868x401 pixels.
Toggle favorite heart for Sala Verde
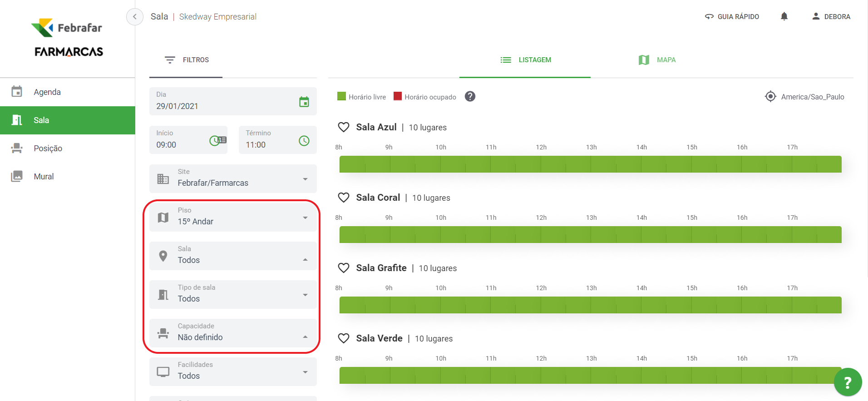pos(344,339)
